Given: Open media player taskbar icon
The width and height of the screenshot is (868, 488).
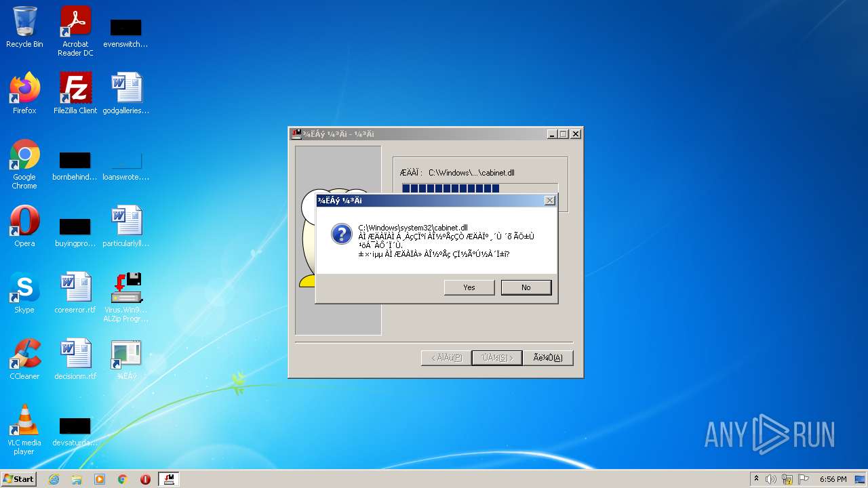Looking at the screenshot, I should click(x=100, y=479).
